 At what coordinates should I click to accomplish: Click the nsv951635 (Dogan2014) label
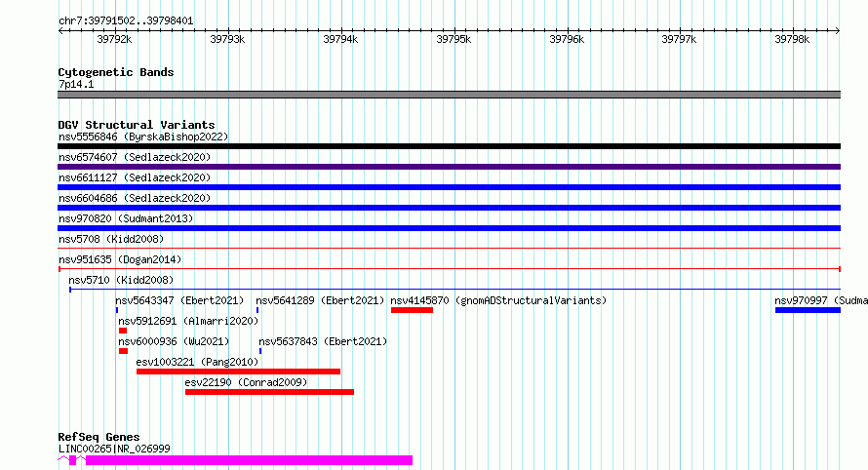click(x=120, y=259)
